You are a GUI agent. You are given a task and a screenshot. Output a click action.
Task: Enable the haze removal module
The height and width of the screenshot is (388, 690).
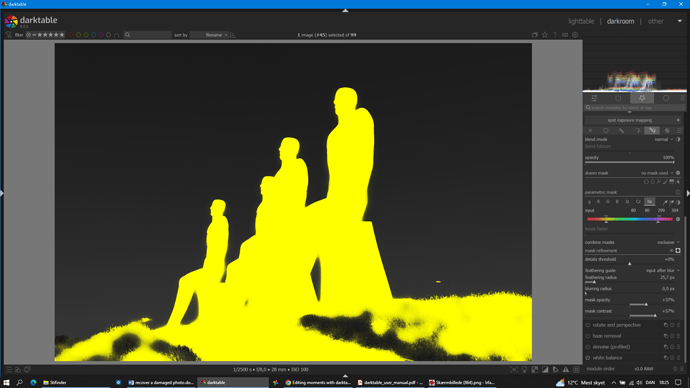pyautogui.click(x=588, y=336)
